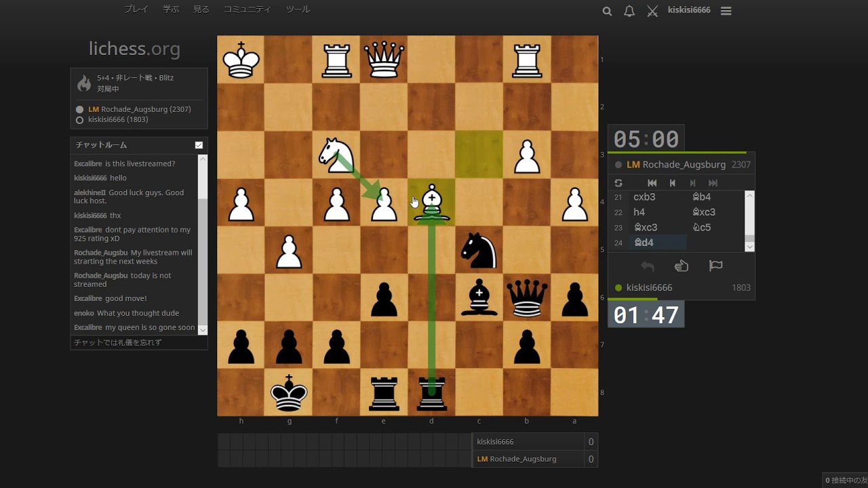Jump to last move button
Screen dimensions: 868x488
pos(713,183)
